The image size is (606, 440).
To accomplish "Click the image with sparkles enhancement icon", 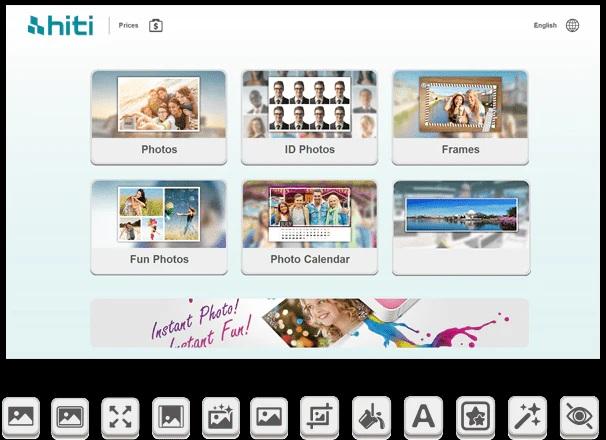I will [221, 417].
